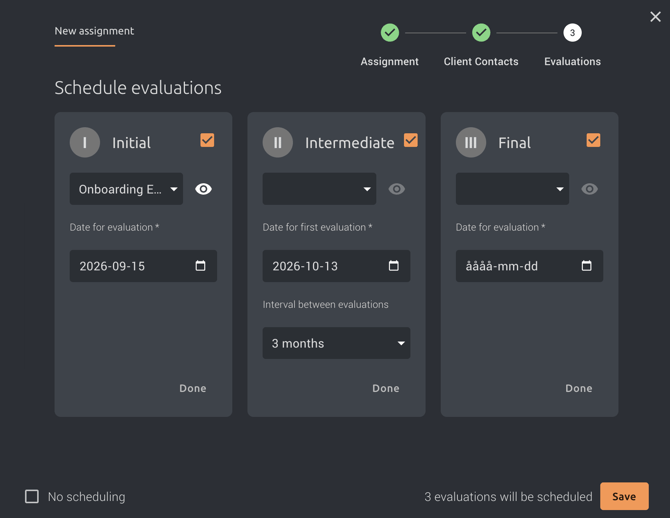The height and width of the screenshot is (518, 670).
Task: Expand the 3 months interval dropdown
Action: pyautogui.click(x=336, y=343)
